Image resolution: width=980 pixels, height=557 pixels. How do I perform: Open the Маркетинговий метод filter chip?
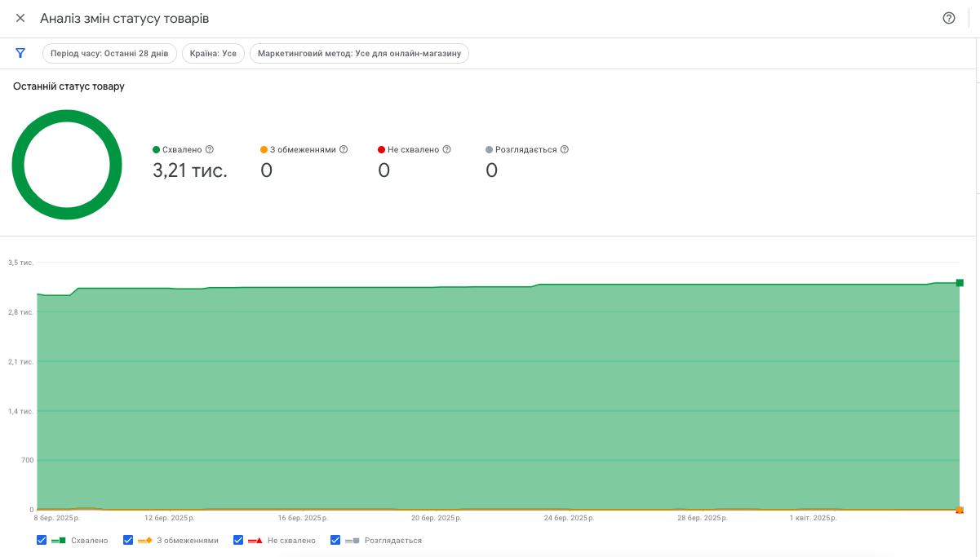tap(359, 54)
